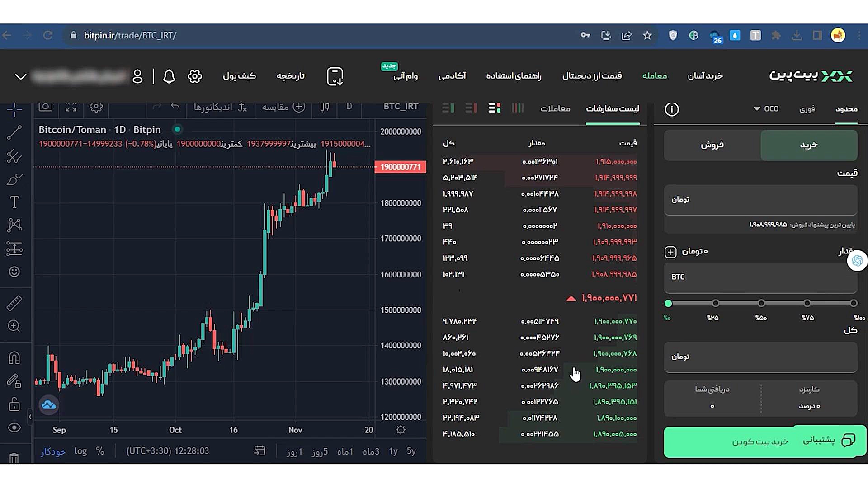Screen dimensions: 868x488
Task: Show only buy orders view icon
Action: 448,108
